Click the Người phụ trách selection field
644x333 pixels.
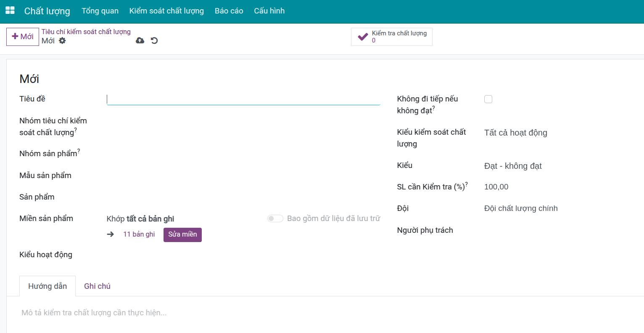[557, 230]
